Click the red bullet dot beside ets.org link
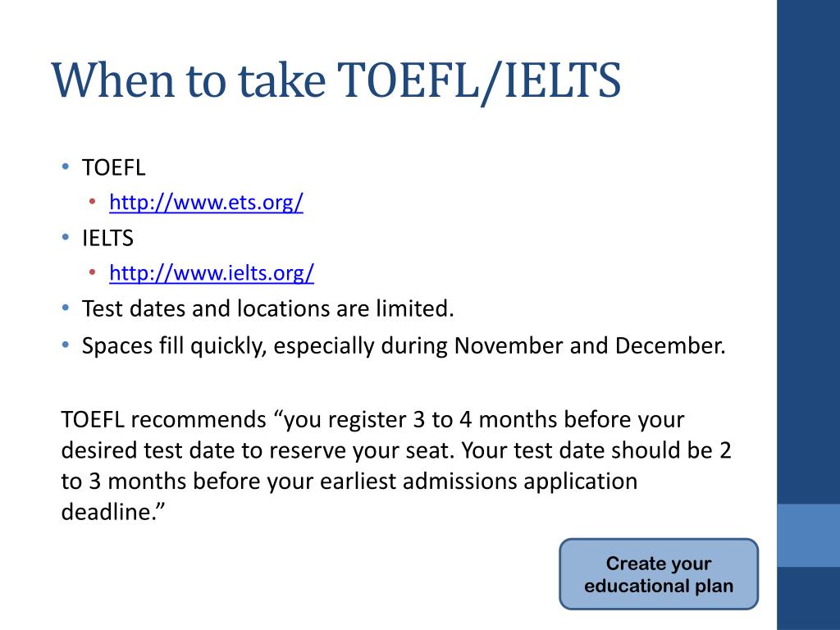840x630 pixels. [92, 202]
